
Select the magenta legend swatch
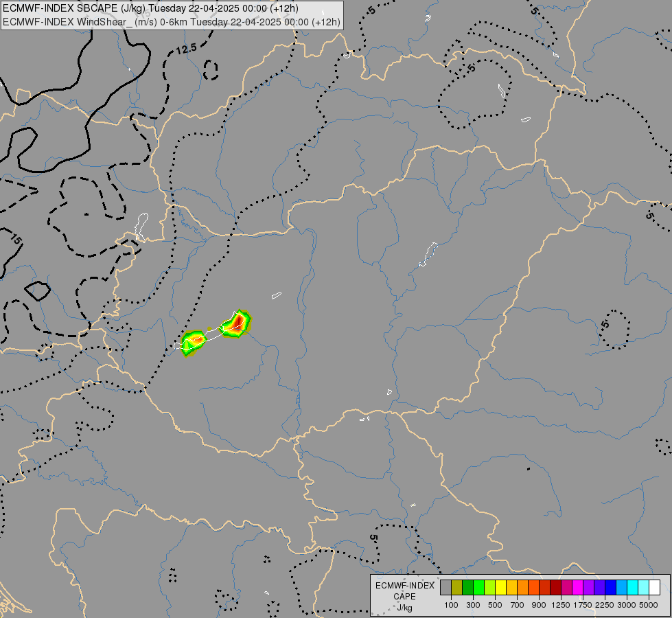(x=577, y=587)
